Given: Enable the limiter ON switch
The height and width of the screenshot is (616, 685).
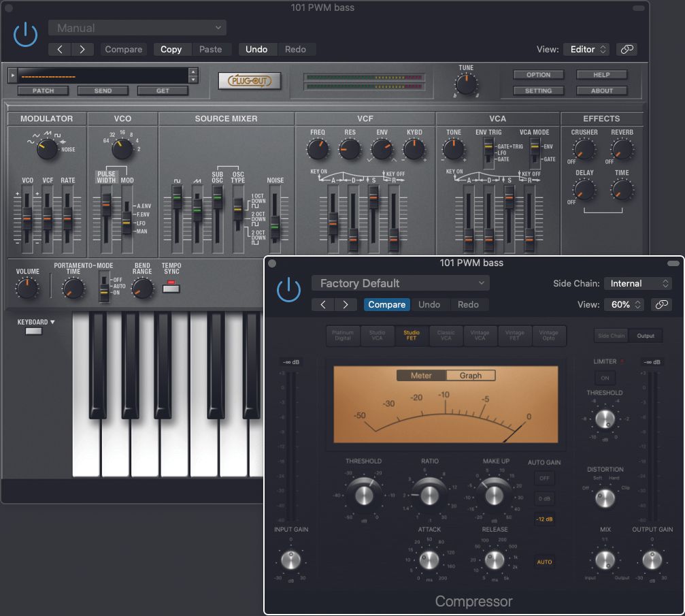Looking at the screenshot, I should 605,378.
